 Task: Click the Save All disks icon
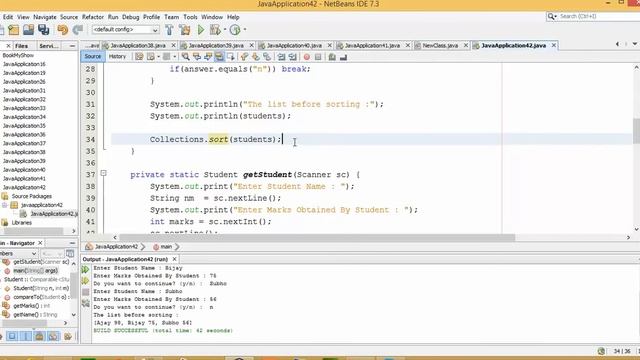[x=44, y=30]
